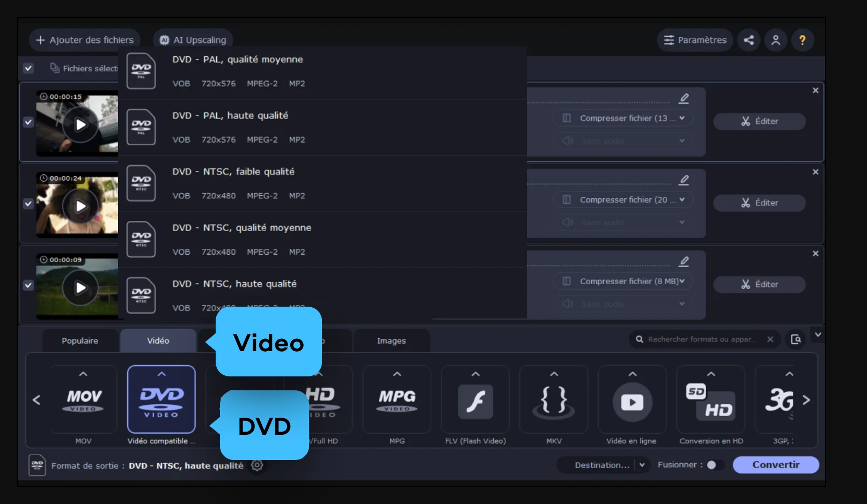Open the Destination dropdown arrow
Image resolution: width=867 pixels, height=504 pixels.
[642, 465]
